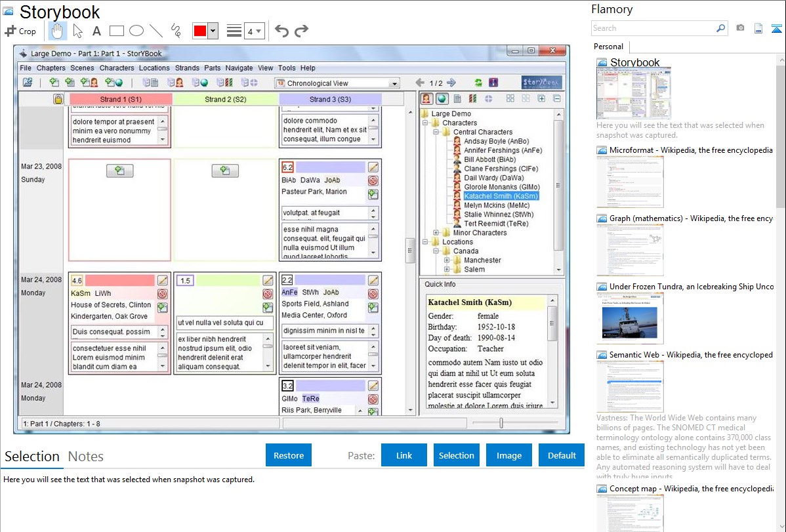Choose the arrow pointer tool
This screenshot has height=532, width=786.
click(77, 31)
